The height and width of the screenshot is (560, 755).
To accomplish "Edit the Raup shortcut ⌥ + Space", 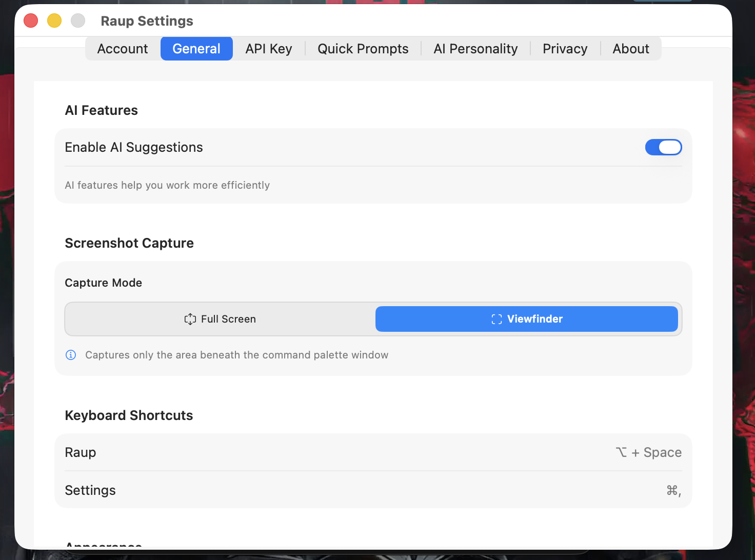I will 648,452.
